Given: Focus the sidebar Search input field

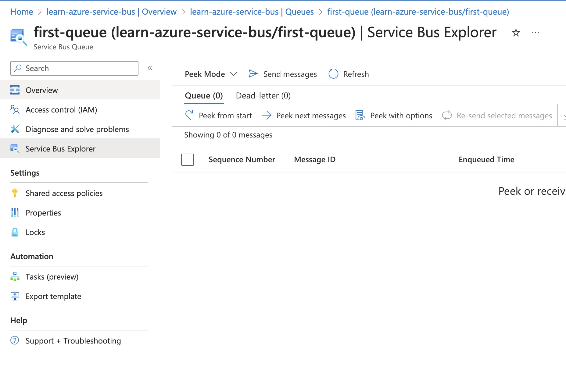Looking at the screenshot, I should pos(74,68).
